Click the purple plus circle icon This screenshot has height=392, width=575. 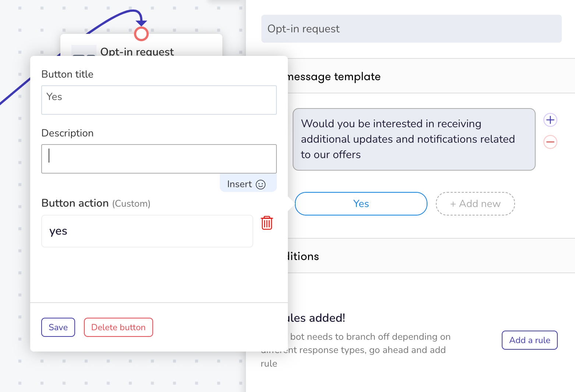[550, 120]
